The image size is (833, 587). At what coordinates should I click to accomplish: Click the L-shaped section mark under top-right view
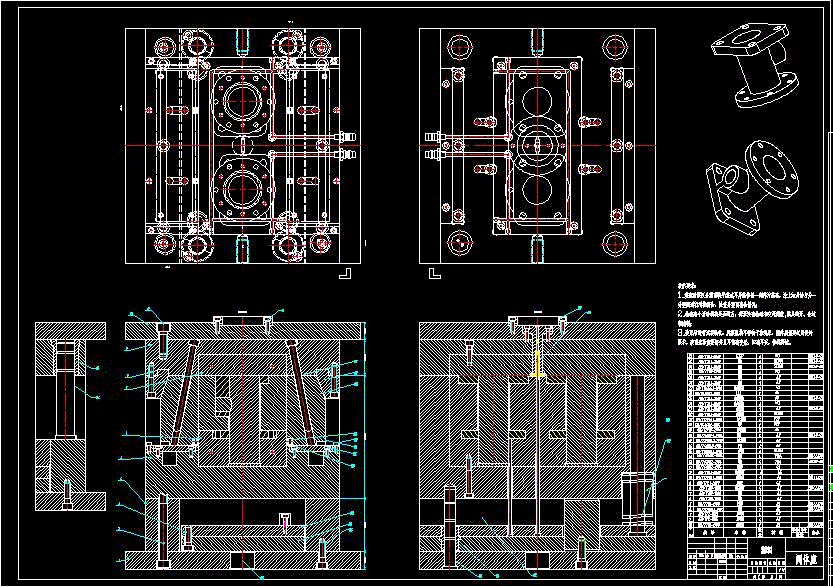(435, 273)
